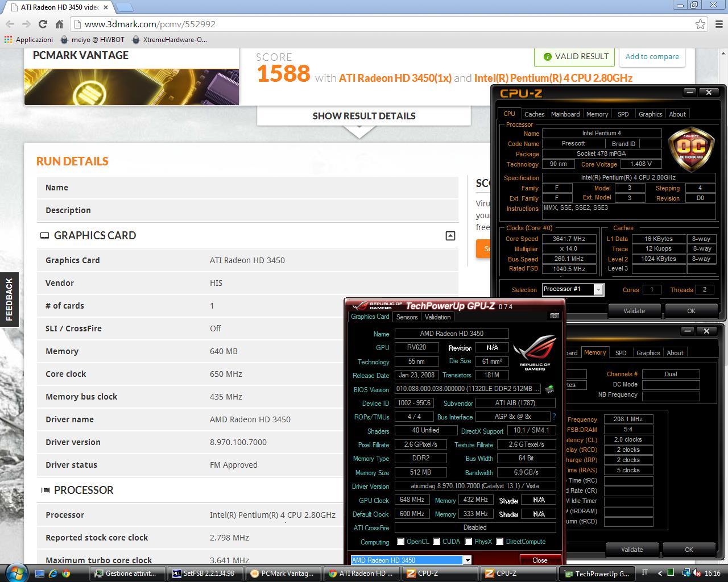Switch to PCMark Vantage taskbar item

point(283,573)
